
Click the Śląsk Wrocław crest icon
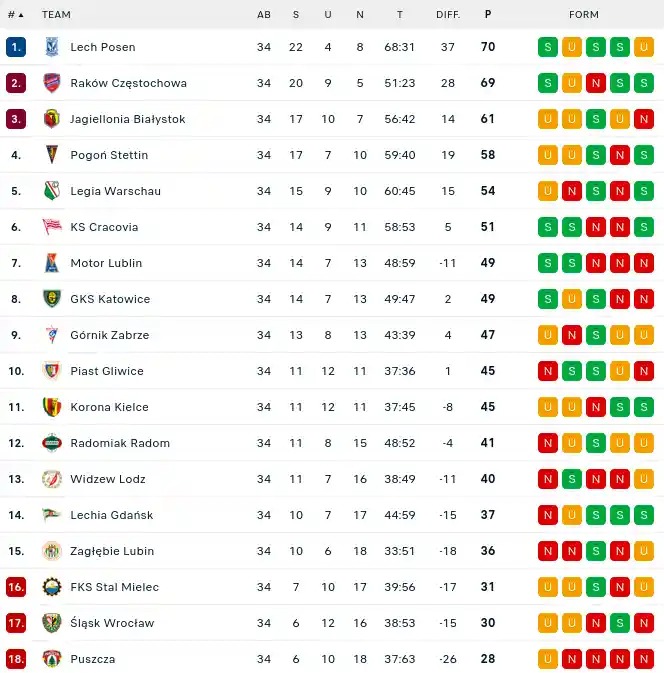point(52,623)
